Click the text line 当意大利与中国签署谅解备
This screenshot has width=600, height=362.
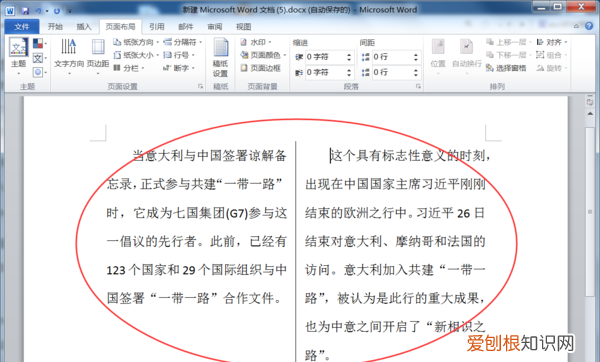point(209,156)
